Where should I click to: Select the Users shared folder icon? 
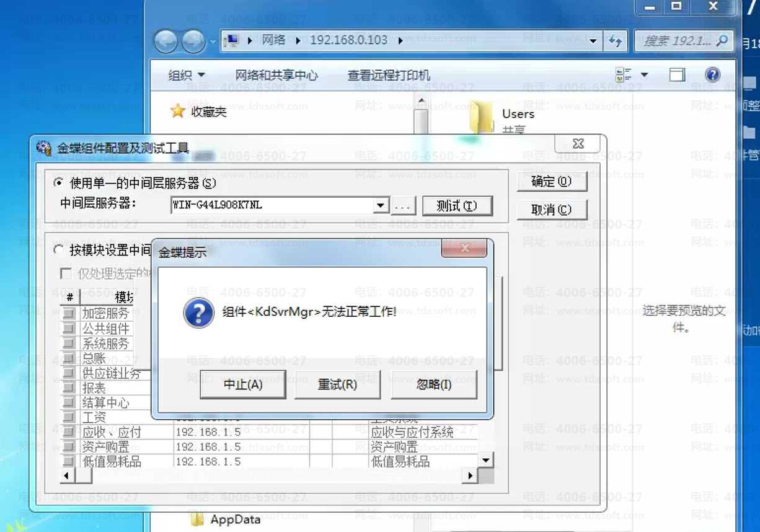coord(482,118)
